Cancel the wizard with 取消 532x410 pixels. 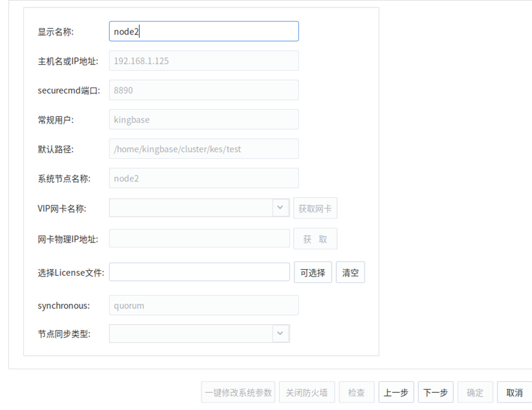pos(514,392)
